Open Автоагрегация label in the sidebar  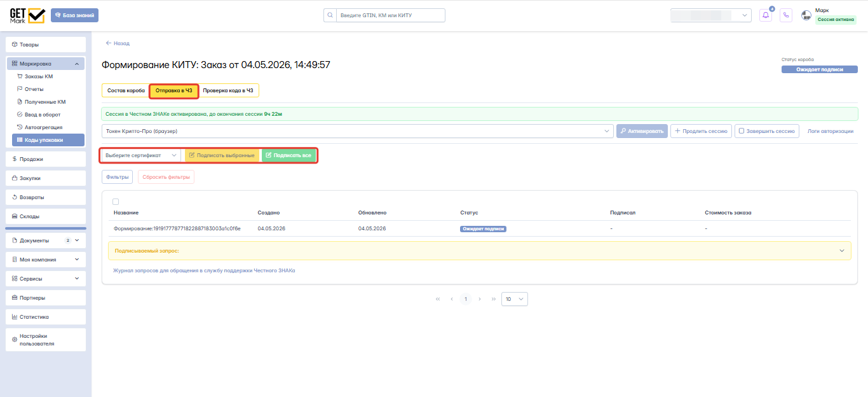point(44,127)
